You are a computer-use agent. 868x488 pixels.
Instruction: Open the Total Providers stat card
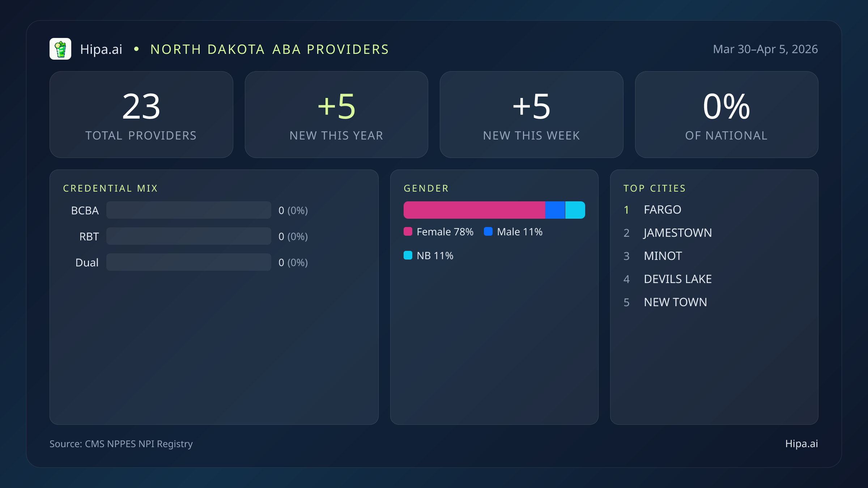coord(141,115)
